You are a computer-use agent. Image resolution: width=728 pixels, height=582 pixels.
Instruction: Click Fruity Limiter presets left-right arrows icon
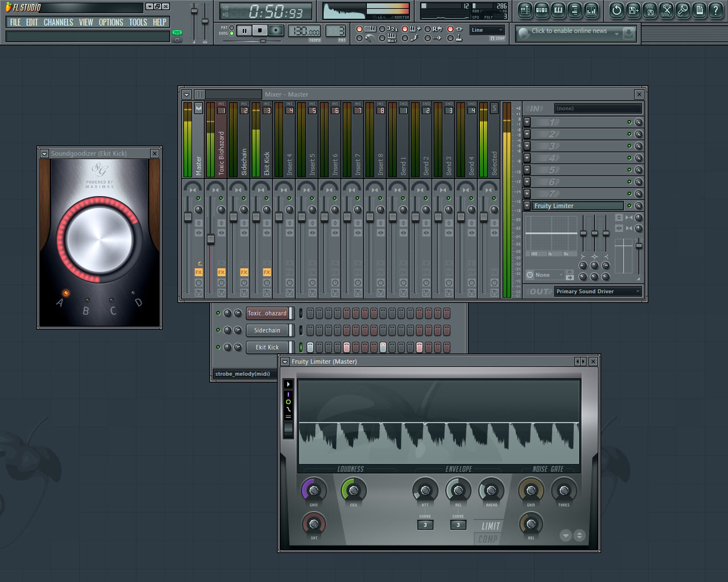coord(580,361)
